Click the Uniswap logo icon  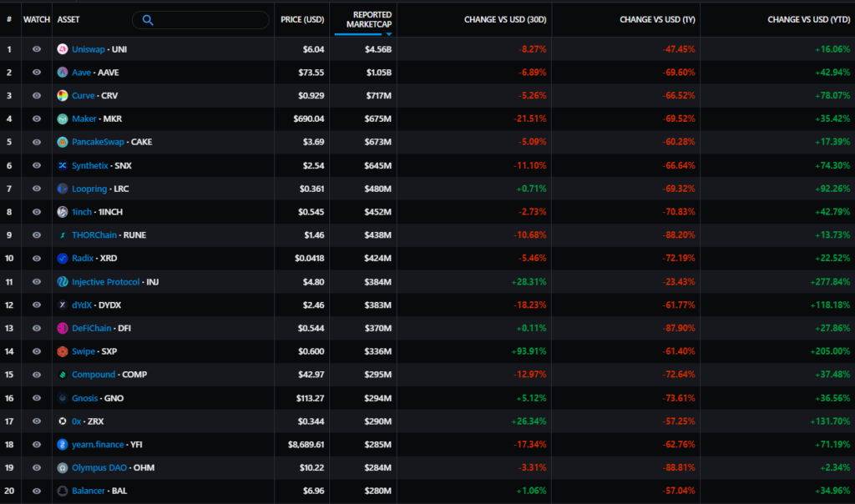[63, 49]
